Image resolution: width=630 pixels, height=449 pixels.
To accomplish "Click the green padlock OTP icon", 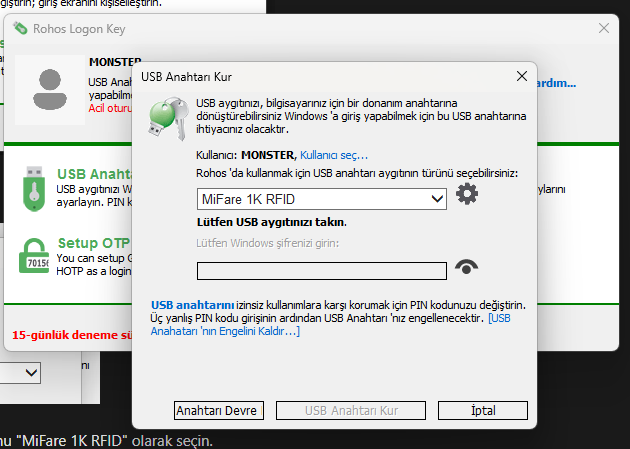I will [34, 256].
